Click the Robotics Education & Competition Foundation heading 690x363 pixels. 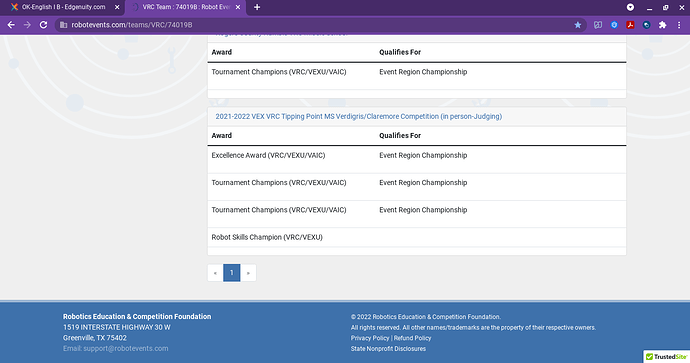click(137, 316)
